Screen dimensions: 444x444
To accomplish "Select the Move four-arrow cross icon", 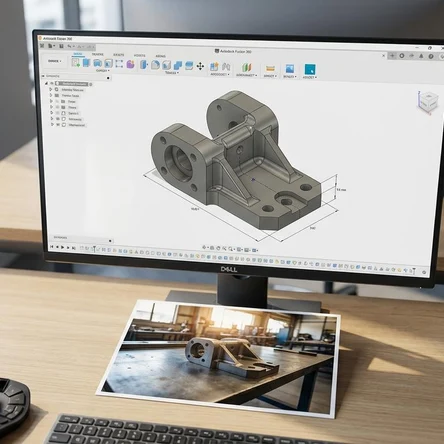I will [200, 66].
